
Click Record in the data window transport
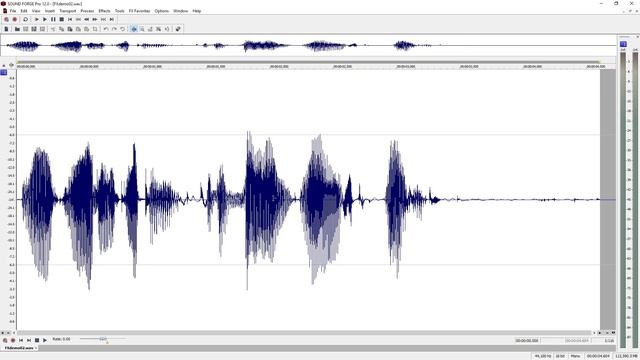(13, 340)
